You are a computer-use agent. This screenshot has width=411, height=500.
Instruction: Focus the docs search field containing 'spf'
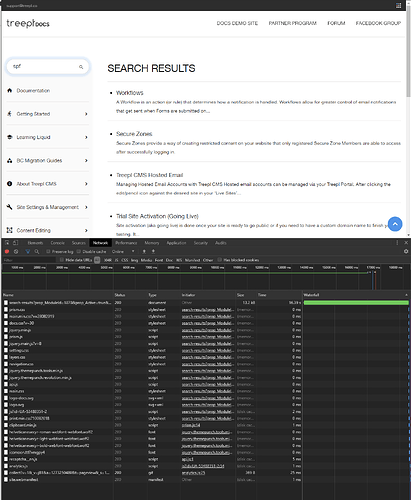tap(47, 66)
